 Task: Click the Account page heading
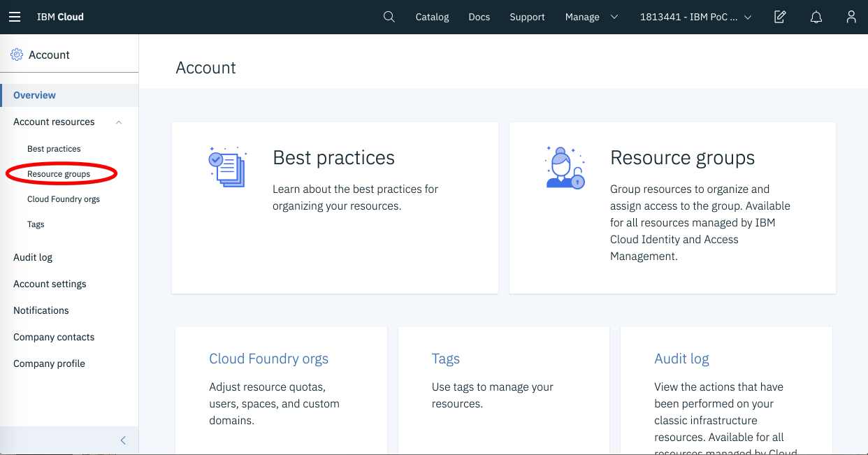[206, 68]
